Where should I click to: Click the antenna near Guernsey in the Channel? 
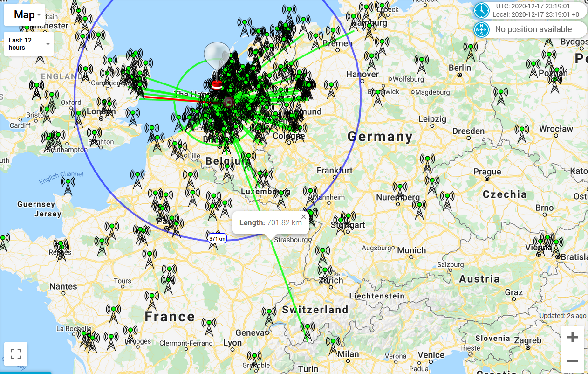pyautogui.click(x=68, y=187)
